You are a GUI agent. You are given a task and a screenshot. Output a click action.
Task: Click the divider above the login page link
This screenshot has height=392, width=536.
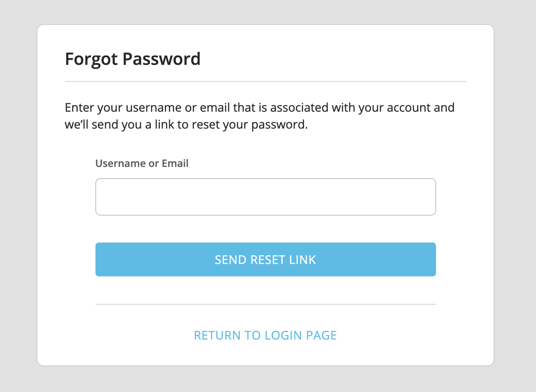(265, 304)
